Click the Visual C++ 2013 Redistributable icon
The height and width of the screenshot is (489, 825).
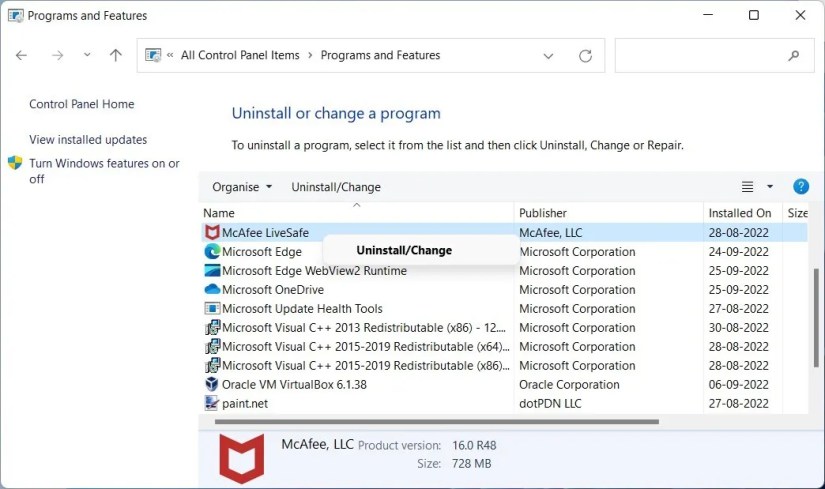[212, 327]
